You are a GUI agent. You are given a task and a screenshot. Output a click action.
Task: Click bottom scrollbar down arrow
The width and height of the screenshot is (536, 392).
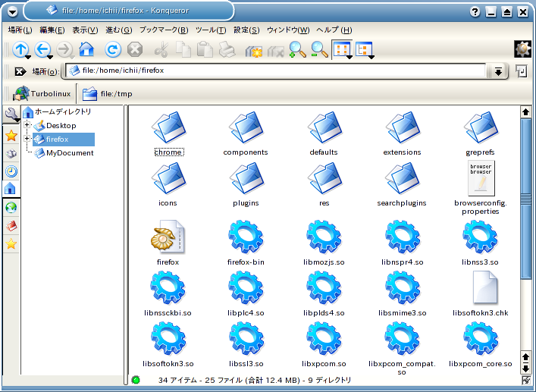(525, 369)
